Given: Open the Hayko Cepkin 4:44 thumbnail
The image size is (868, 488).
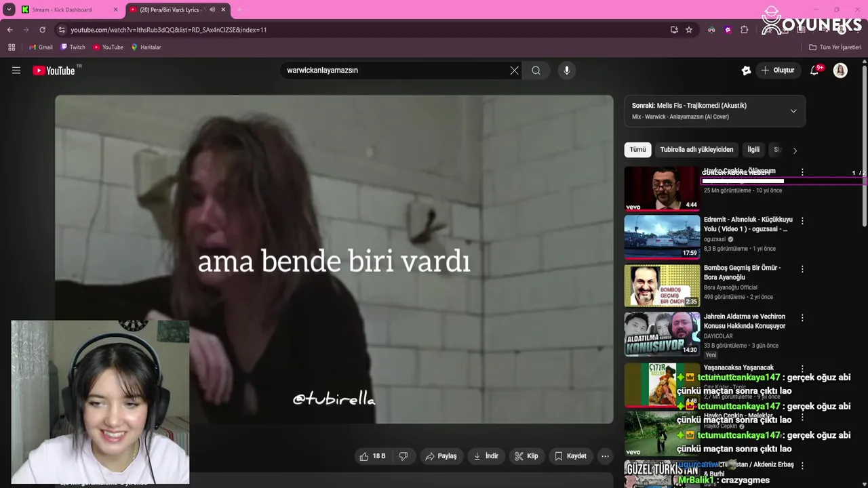Looking at the screenshot, I should (662, 188).
